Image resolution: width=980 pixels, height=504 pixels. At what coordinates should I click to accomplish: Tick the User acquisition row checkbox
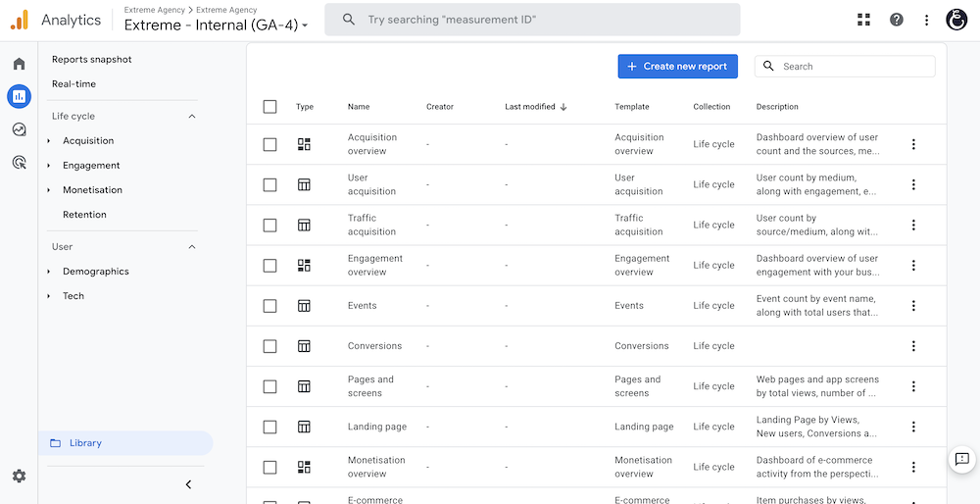[269, 184]
